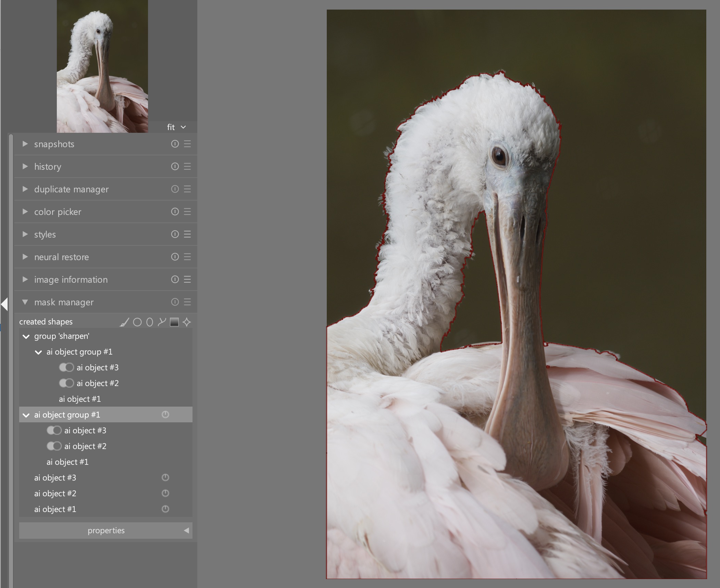The height and width of the screenshot is (588, 720).
Task: Click power icon beside bottom ai object #2
Action: click(x=165, y=493)
